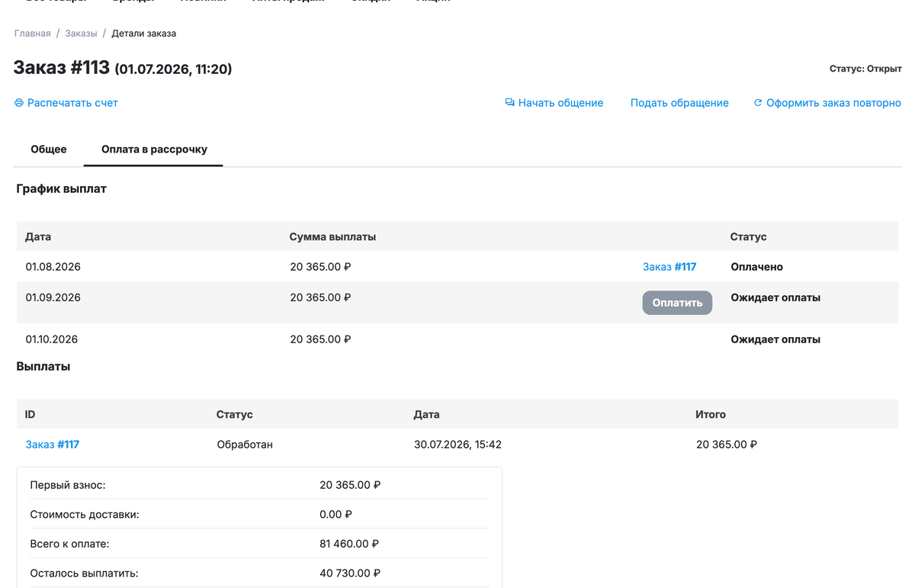Click the ID column header

tap(30, 415)
